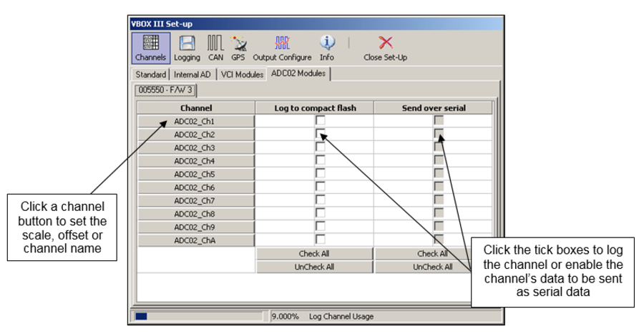
Task: Click the ADC02_Ch1 channel button
Action: (196, 122)
